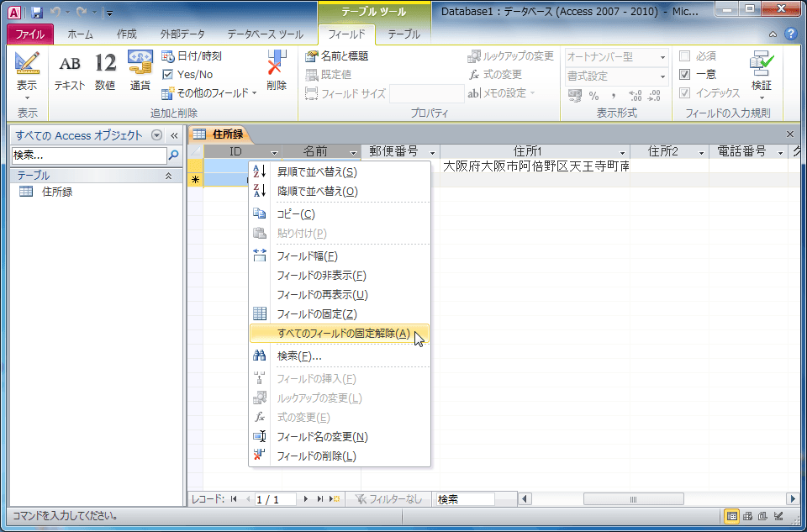The height and width of the screenshot is (532, 807).
Task: Switch to テーブル ribbon tab
Action: [x=403, y=34]
